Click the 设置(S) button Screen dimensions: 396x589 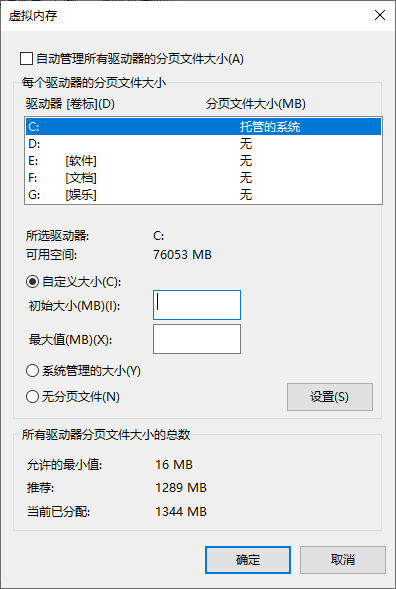[x=330, y=397]
